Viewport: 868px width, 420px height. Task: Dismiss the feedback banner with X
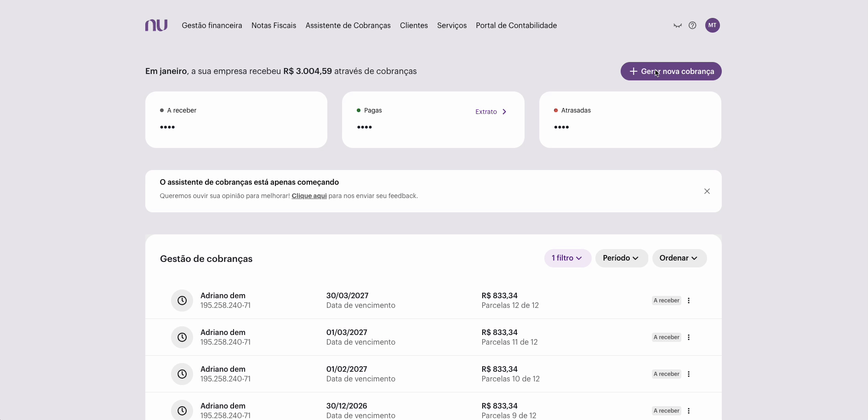[x=707, y=191]
